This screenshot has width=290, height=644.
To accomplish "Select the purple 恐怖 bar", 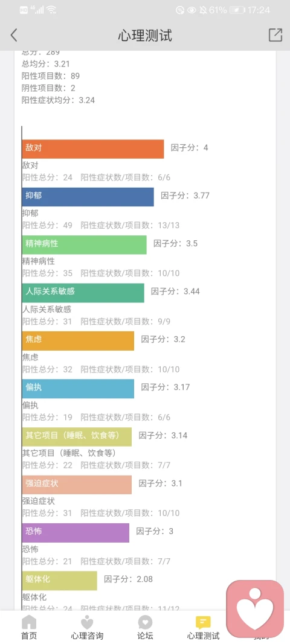I will [x=76, y=533].
